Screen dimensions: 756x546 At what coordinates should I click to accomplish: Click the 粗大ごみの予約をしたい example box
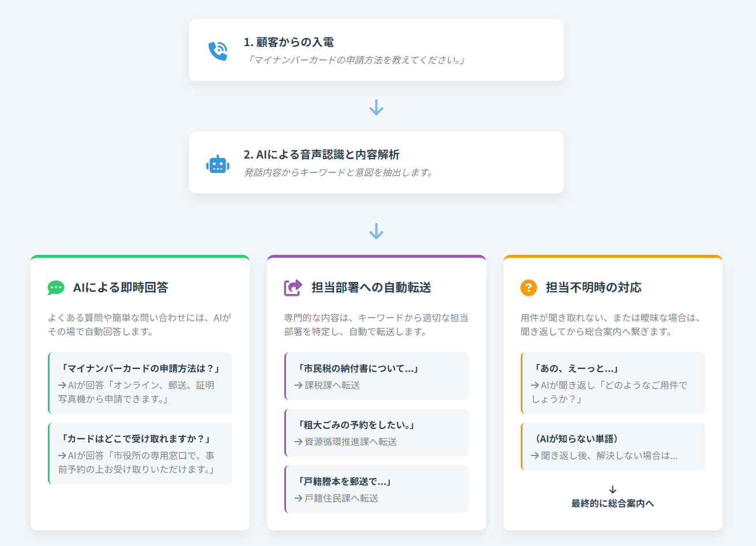[x=377, y=432]
